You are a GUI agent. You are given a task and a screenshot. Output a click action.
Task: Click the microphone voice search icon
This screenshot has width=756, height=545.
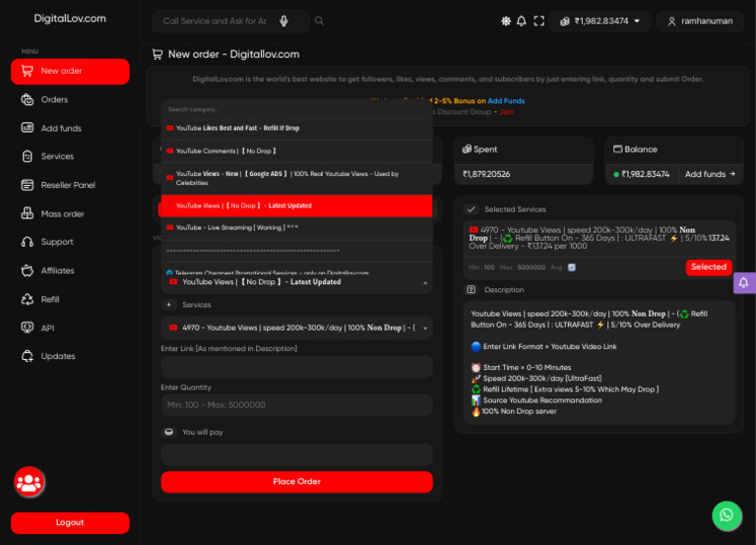point(283,21)
